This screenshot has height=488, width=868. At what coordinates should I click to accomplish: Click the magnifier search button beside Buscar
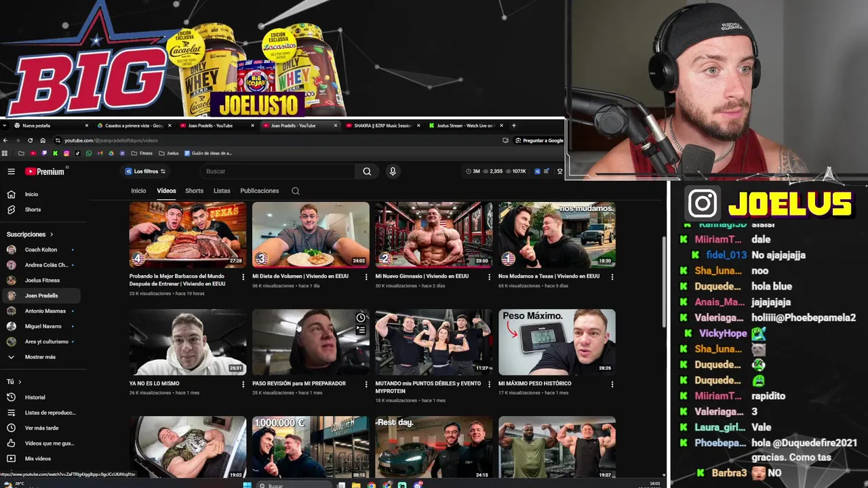pos(367,171)
